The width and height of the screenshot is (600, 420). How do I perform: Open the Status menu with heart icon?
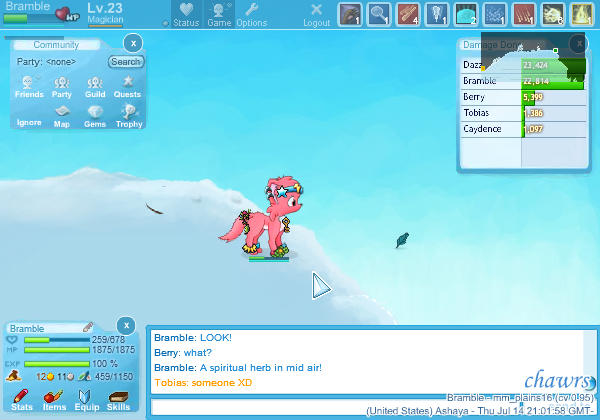(x=186, y=15)
